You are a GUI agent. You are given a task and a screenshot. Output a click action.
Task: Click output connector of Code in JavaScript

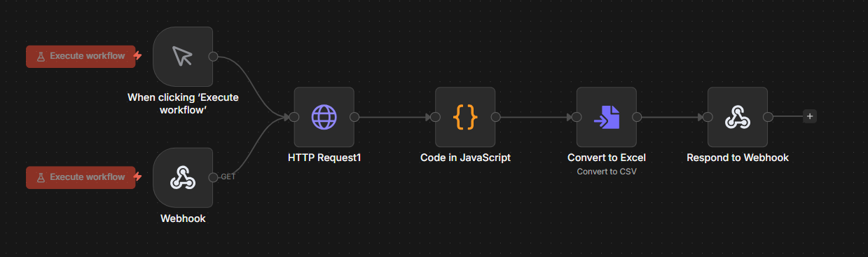point(495,117)
